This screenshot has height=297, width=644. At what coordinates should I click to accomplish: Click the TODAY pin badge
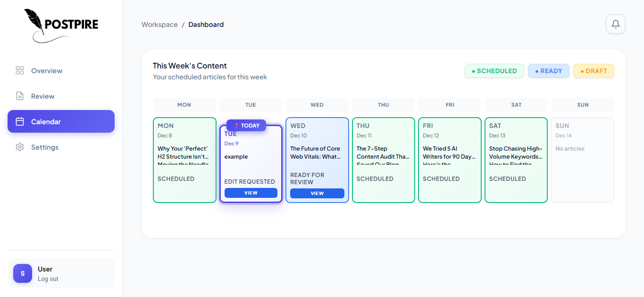pyautogui.click(x=246, y=126)
